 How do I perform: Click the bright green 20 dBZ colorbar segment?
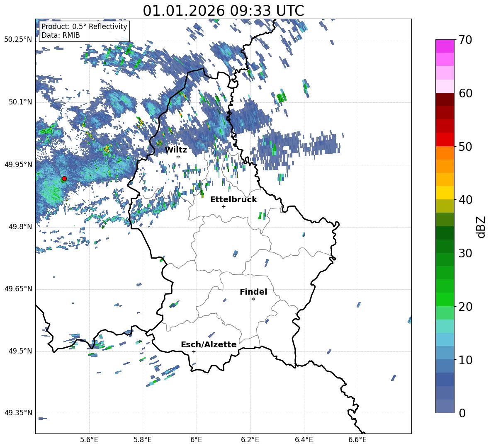(445, 299)
